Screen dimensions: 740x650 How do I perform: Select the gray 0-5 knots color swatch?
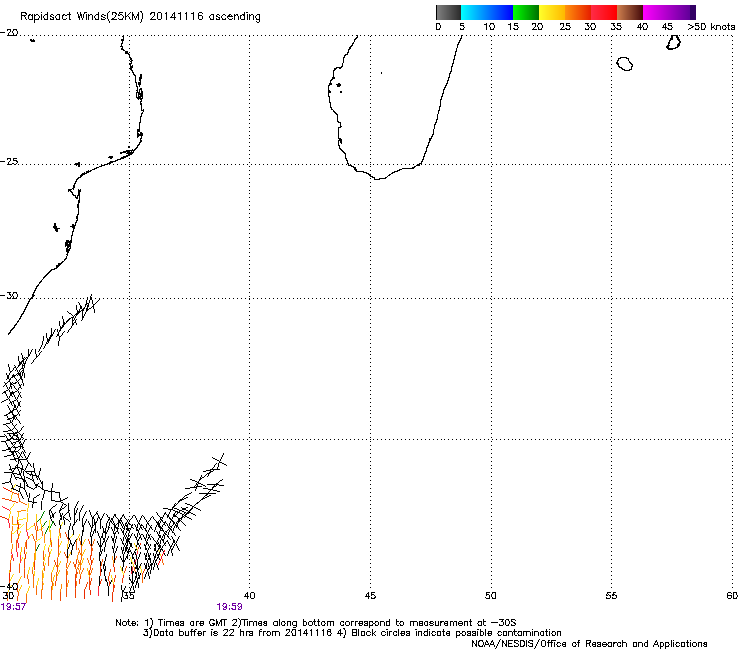pyautogui.click(x=448, y=12)
